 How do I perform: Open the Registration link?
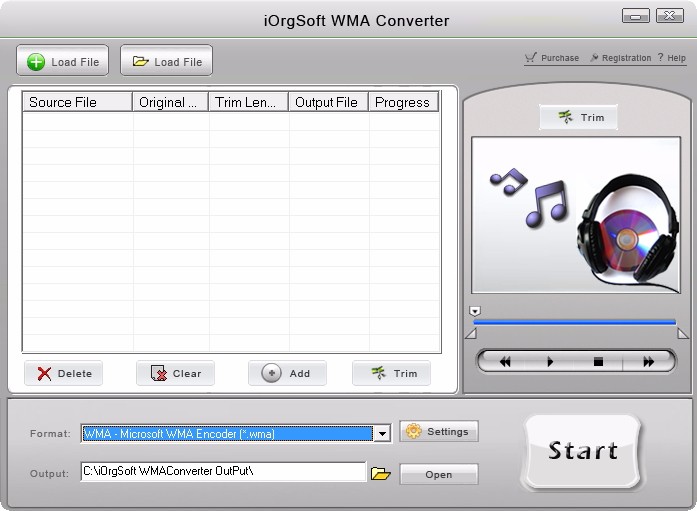click(621, 58)
